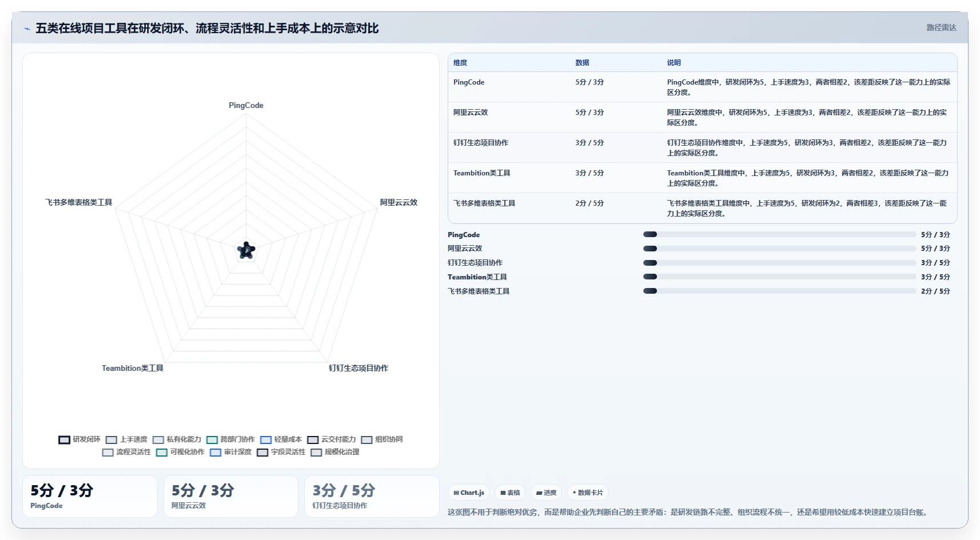The image size is (980, 540).
Task: Click the 阿里云云效 axis label on the radar
Action: point(399,202)
